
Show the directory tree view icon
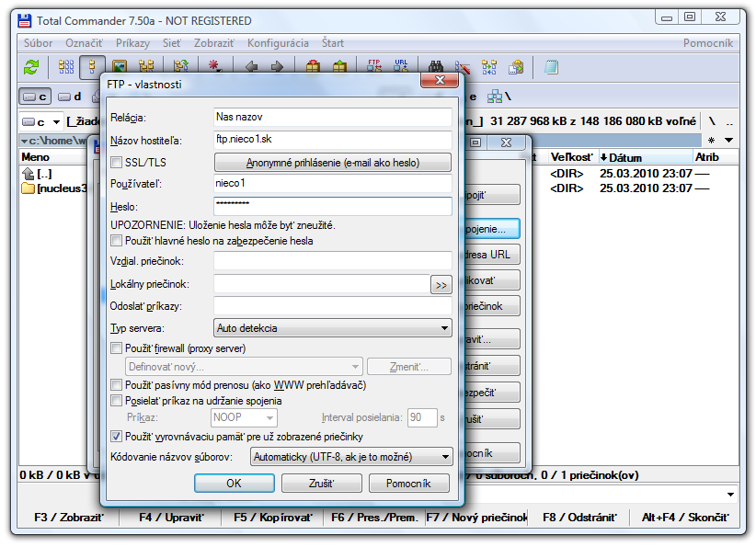pyautogui.click(x=146, y=66)
